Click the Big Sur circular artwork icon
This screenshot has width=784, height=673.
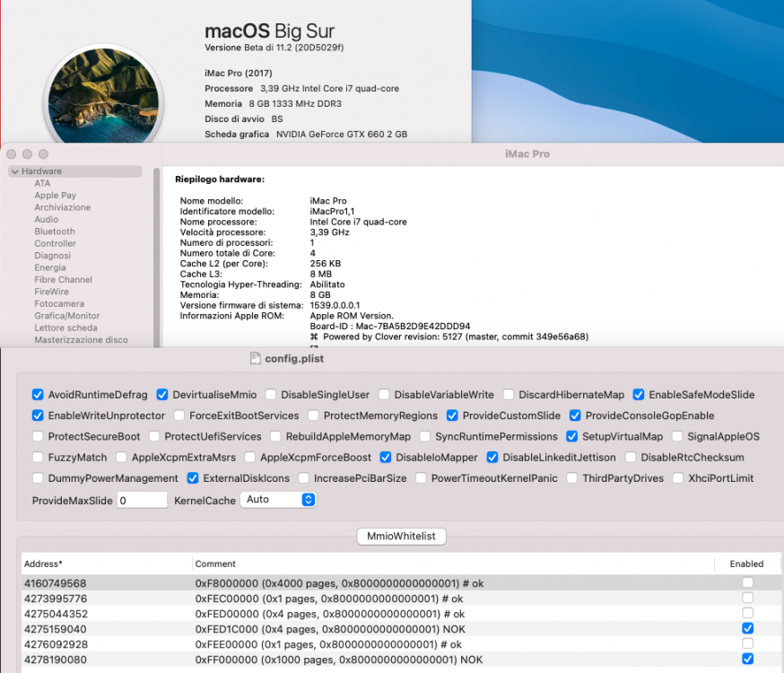point(103,95)
